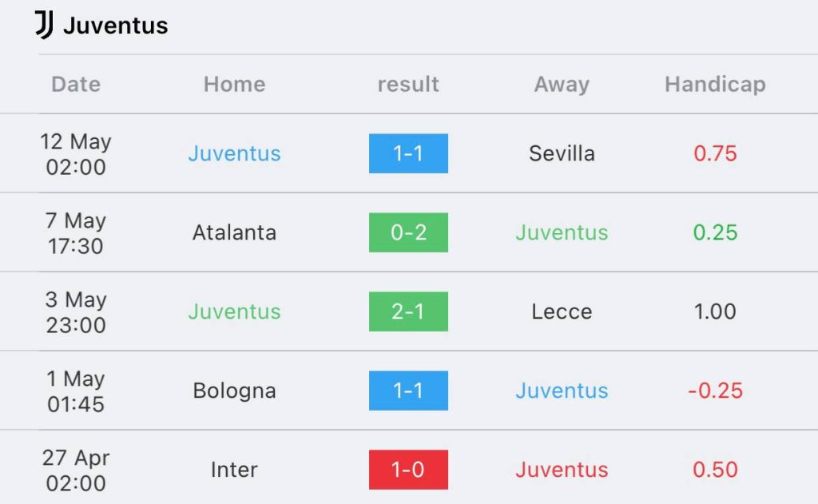This screenshot has height=504, width=818.
Task: Open the 1-1 Juventus vs Sevilla result
Action: tap(408, 153)
